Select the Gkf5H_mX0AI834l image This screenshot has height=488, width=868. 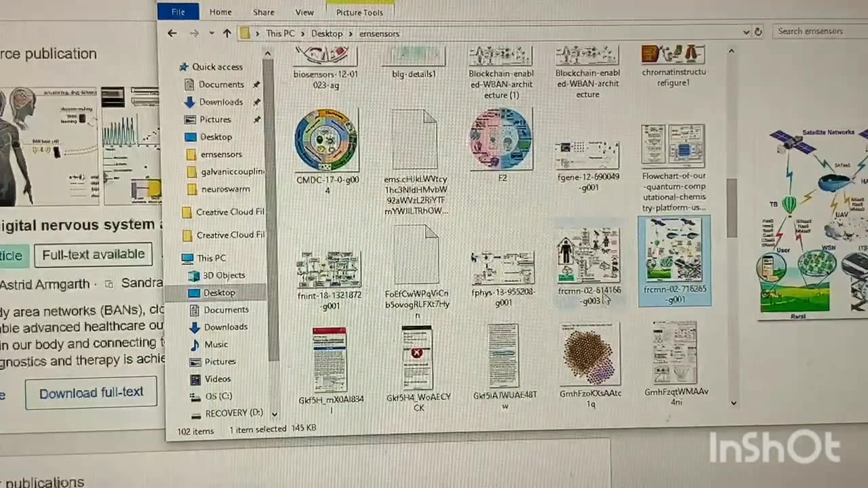coord(330,370)
